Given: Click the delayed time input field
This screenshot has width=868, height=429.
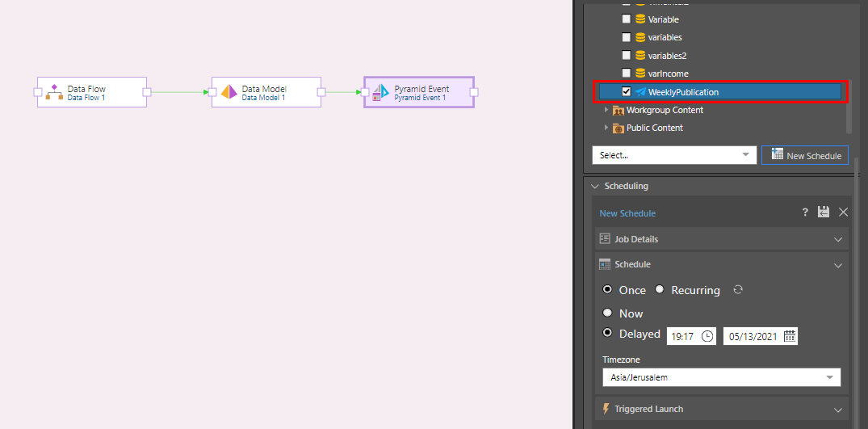Looking at the screenshot, I should click(x=682, y=336).
